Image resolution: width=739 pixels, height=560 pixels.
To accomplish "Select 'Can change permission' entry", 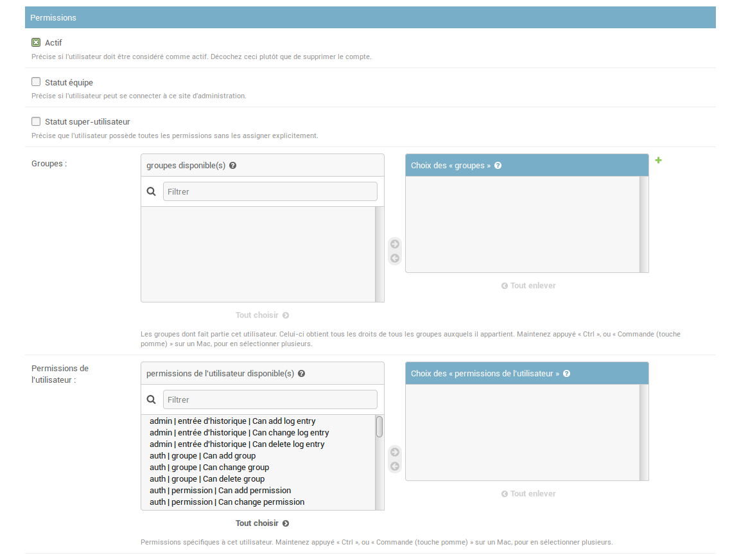I will click(x=258, y=502).
